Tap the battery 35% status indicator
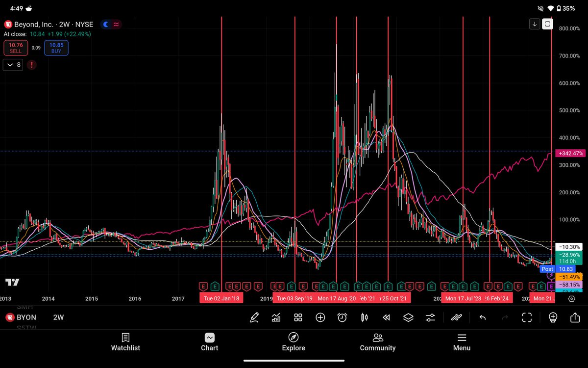This screenshot has width=588, height=368. [567, 8]
